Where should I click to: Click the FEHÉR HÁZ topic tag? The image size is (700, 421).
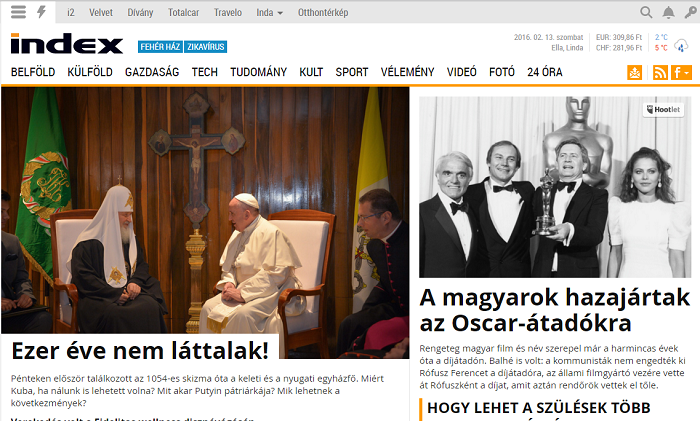[160, 47]
